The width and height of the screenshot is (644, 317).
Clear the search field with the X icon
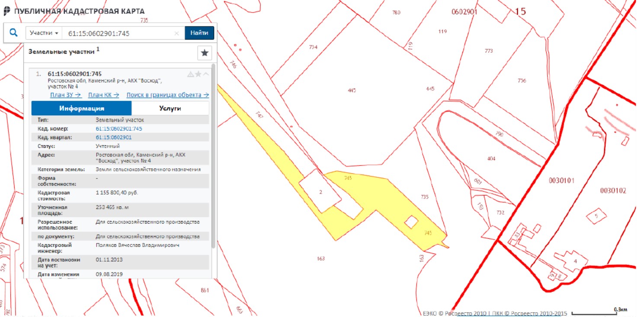(x=176, y=33)
